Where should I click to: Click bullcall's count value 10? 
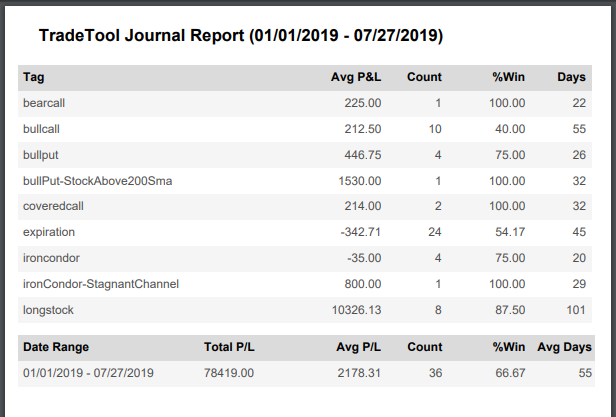pos(435,129)
